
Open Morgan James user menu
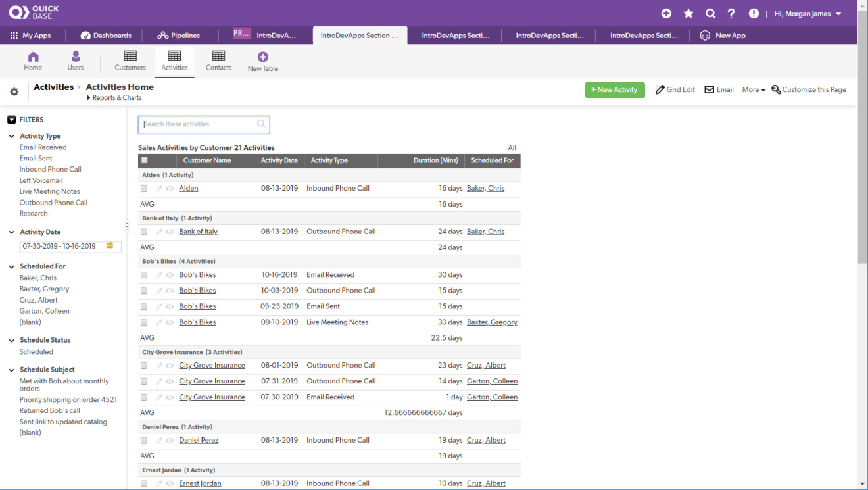tap(808, 14)
